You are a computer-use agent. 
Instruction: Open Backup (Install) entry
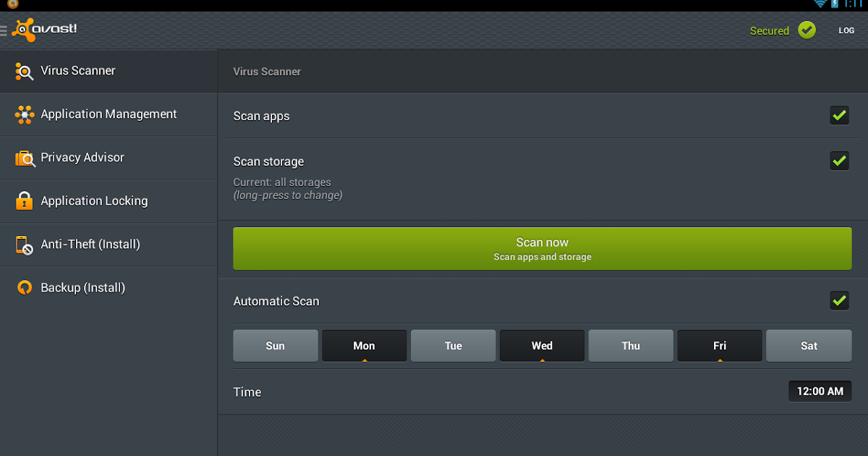(109, 288)
